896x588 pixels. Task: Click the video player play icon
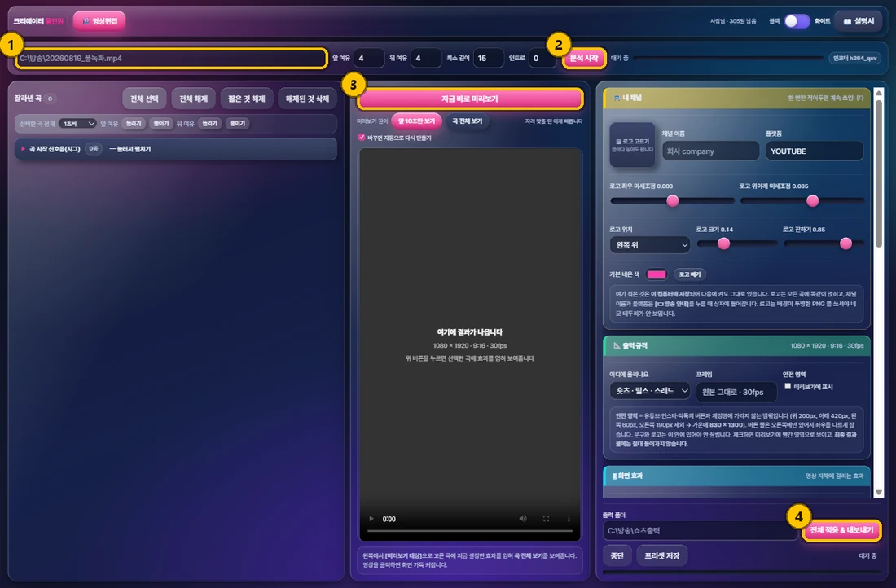(371, 519)
